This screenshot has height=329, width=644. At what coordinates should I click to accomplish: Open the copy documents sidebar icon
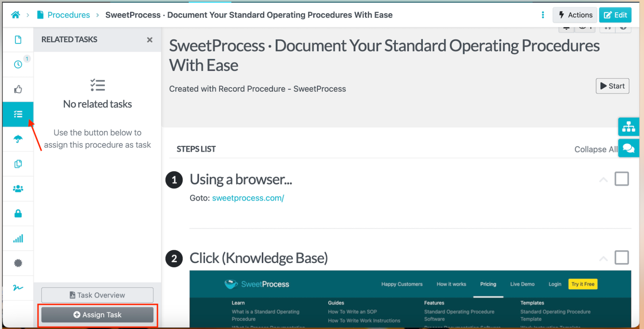point(18,164)
